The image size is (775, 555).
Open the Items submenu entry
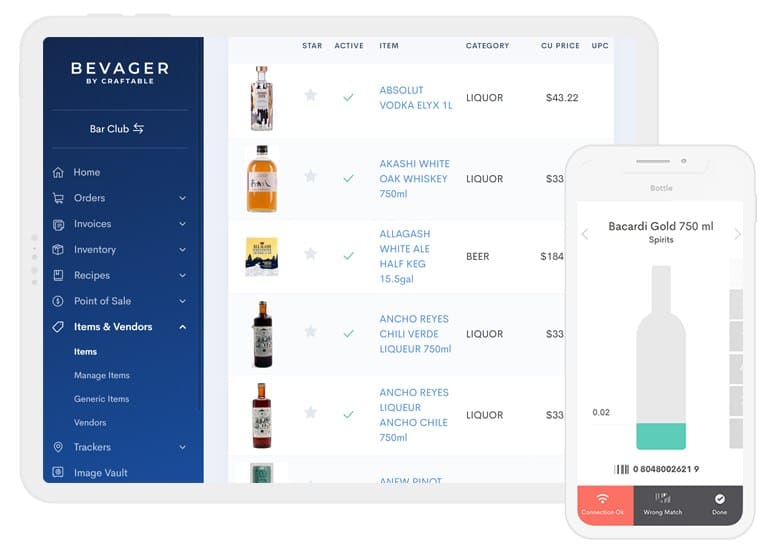[x=86, y=352]
